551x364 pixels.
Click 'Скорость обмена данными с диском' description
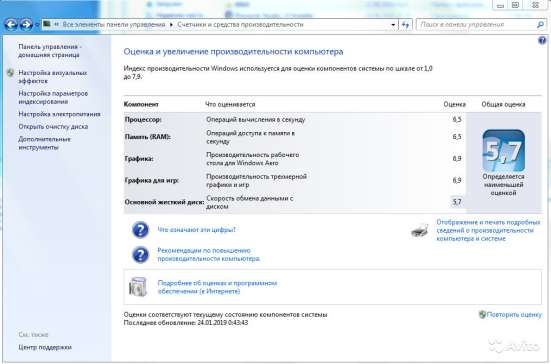[x=249, y=202]
